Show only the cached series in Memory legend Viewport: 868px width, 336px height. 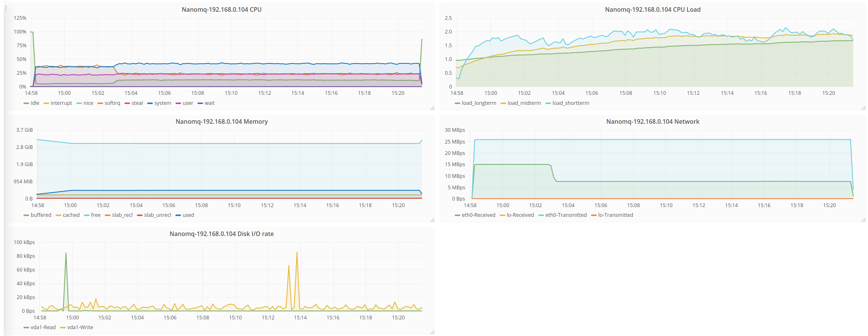coord(71,215)
